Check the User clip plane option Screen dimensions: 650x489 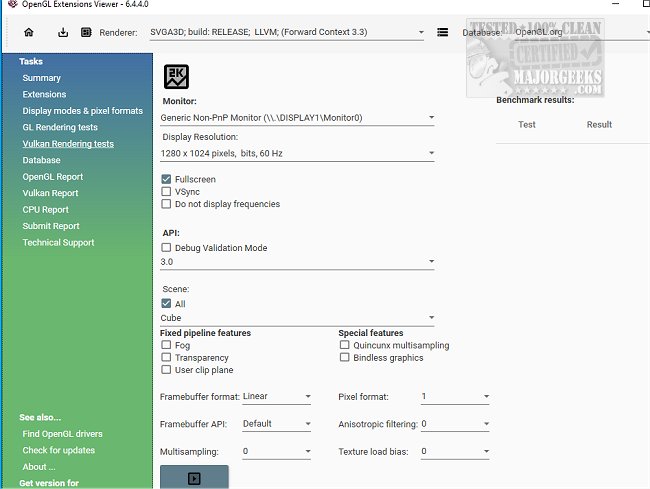[x=166, y=370]
